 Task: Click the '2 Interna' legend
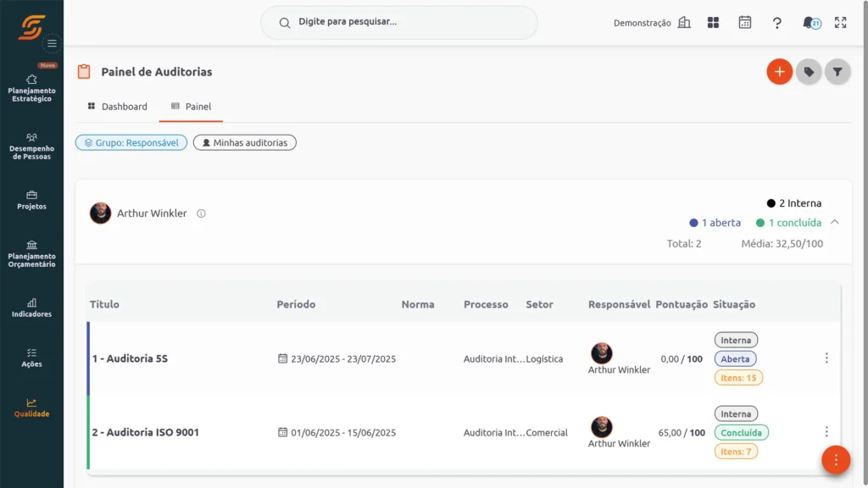tap(793, 203)
